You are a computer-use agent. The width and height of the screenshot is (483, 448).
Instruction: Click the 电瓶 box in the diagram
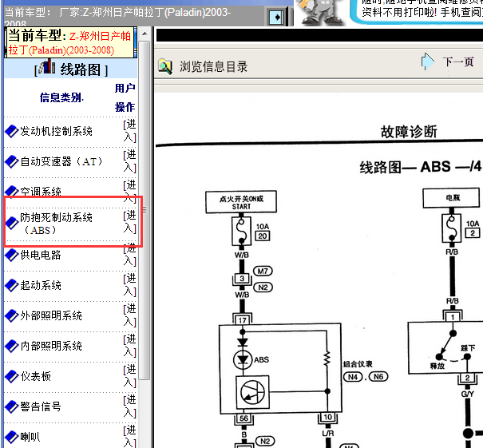point(451,198)
